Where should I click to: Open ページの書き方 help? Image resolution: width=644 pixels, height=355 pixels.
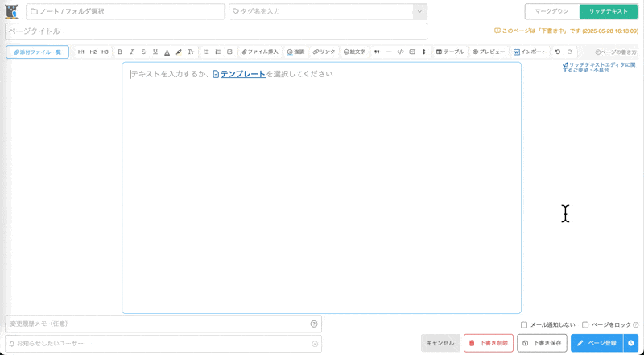(616, 52)
